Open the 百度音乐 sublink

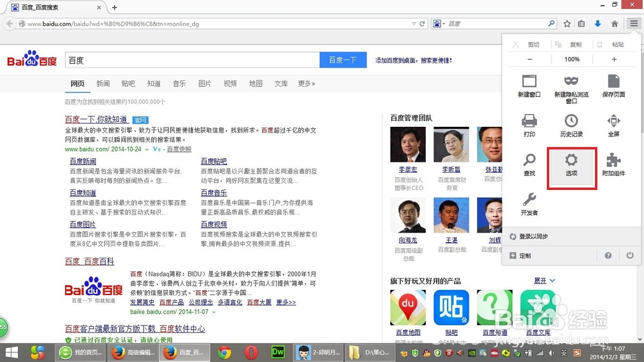pyautogui.click(x=214, y=193)
